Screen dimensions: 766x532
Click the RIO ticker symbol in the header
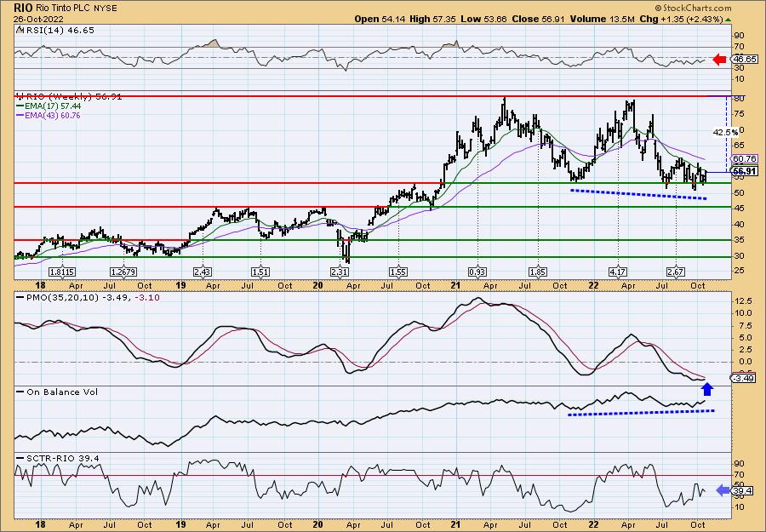tap(23, 8)
